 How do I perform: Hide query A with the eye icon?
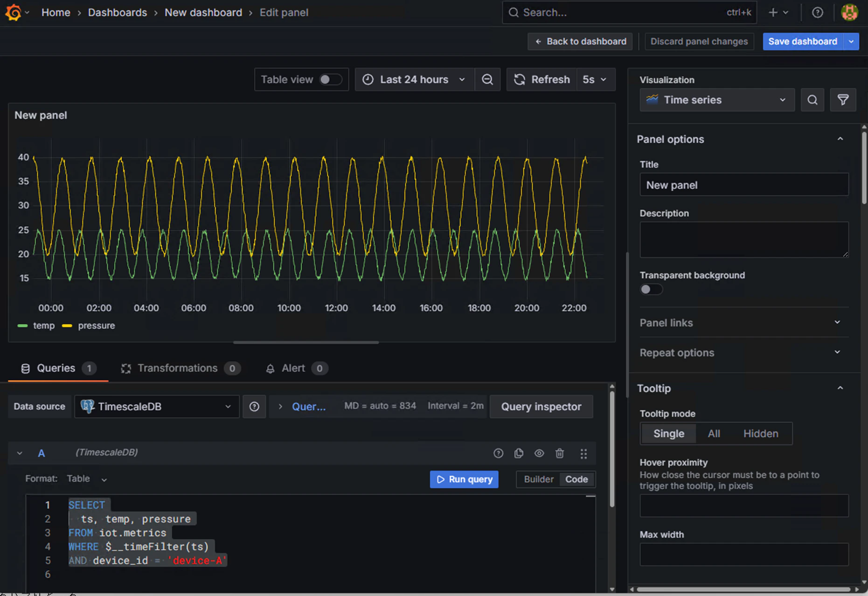click(539, 453)
